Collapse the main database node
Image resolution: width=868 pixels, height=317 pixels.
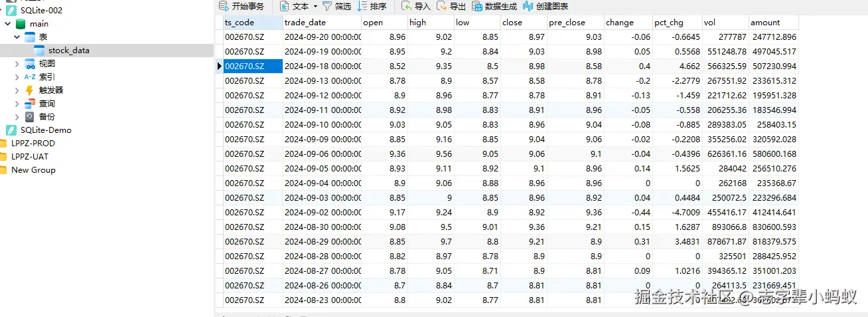[x=7, y=24]
